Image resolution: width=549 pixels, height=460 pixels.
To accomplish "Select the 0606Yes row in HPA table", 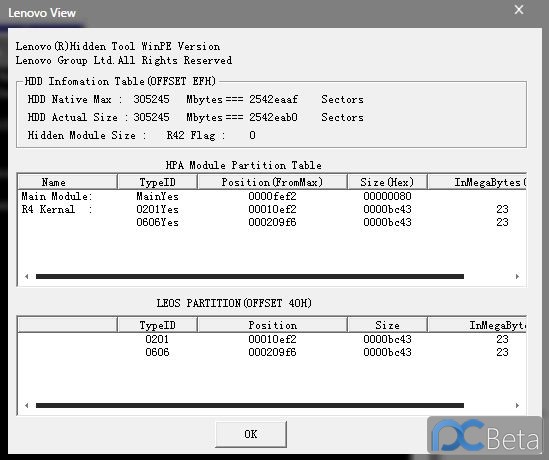I will [272, 222].
